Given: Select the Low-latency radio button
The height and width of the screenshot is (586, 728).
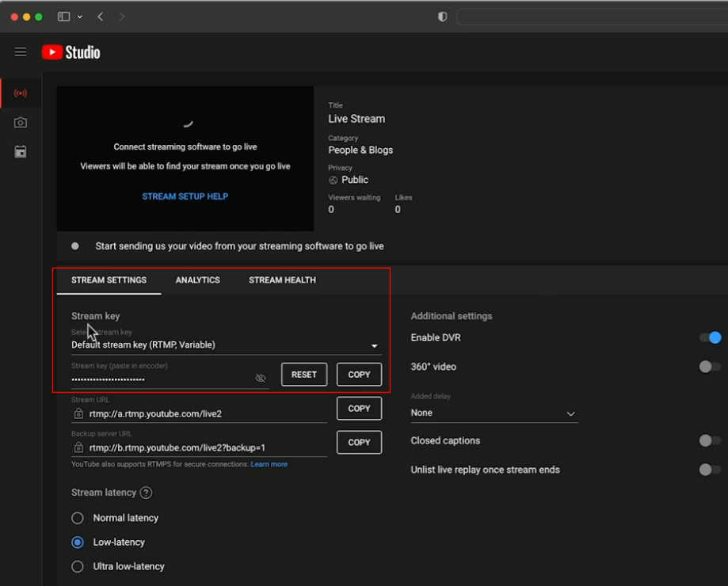Looking at the screenshot, I should (78, 542).
